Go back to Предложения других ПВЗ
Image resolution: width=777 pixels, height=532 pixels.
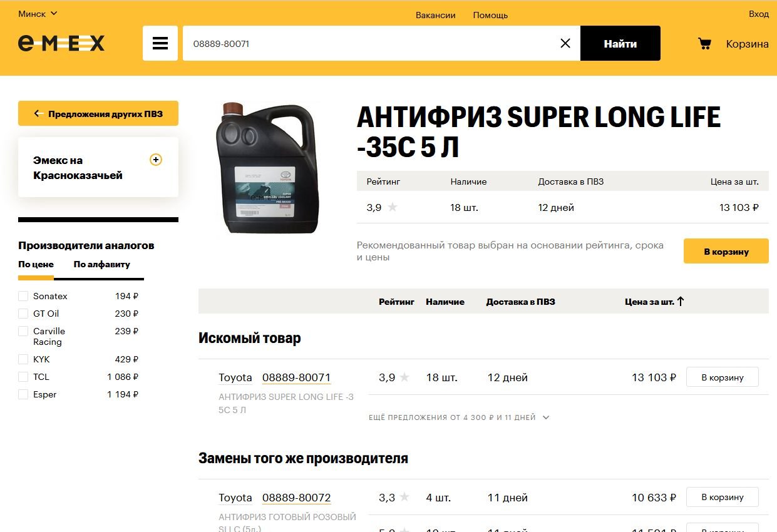98,113
